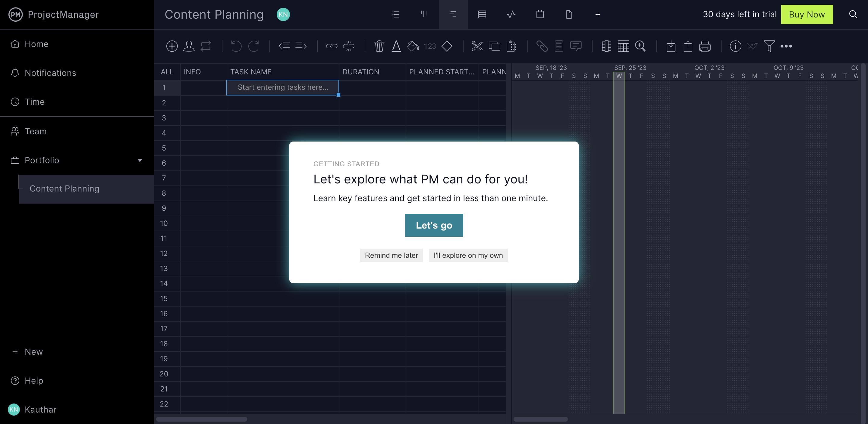Switch to the board view tab

423,14
